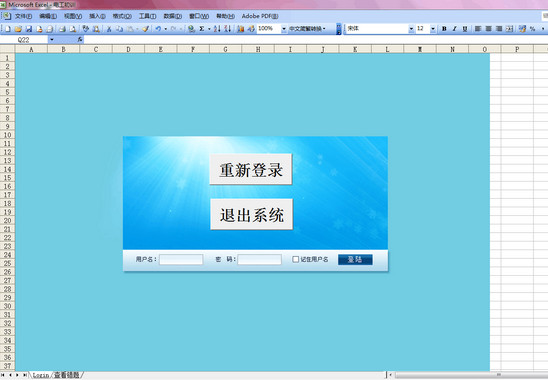Expand the undo history arrow
Screen dimensions: 548x380
pos(165,29)
